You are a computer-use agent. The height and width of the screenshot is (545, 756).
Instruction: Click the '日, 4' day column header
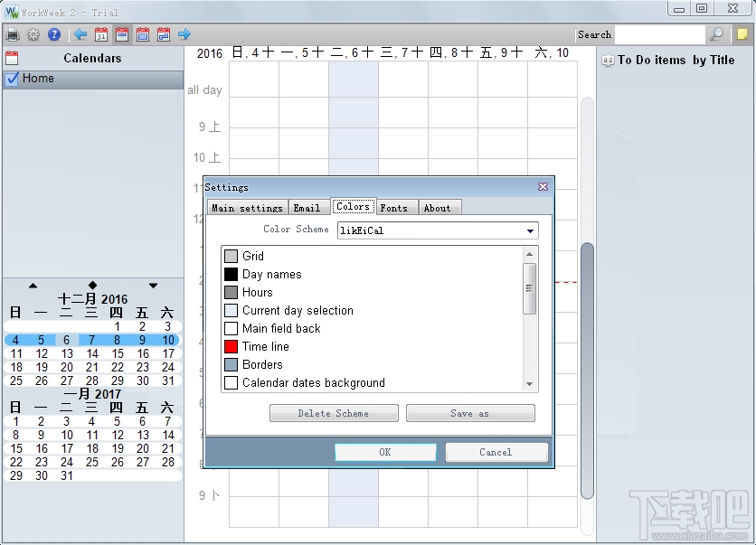pos(253,52)
